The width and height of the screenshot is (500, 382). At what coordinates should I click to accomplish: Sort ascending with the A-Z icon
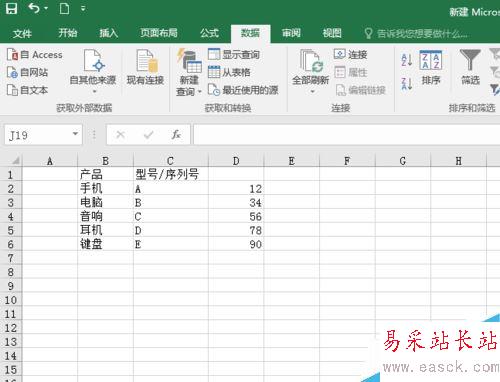tap(407, 60)
